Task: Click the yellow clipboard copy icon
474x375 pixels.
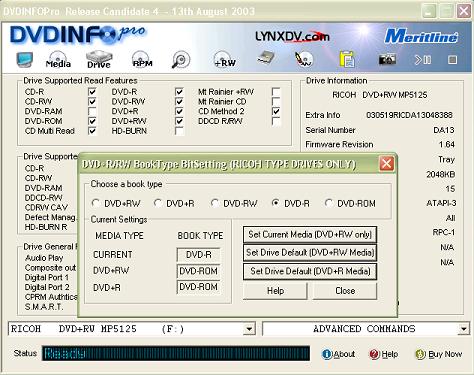Action: point(347,59)
